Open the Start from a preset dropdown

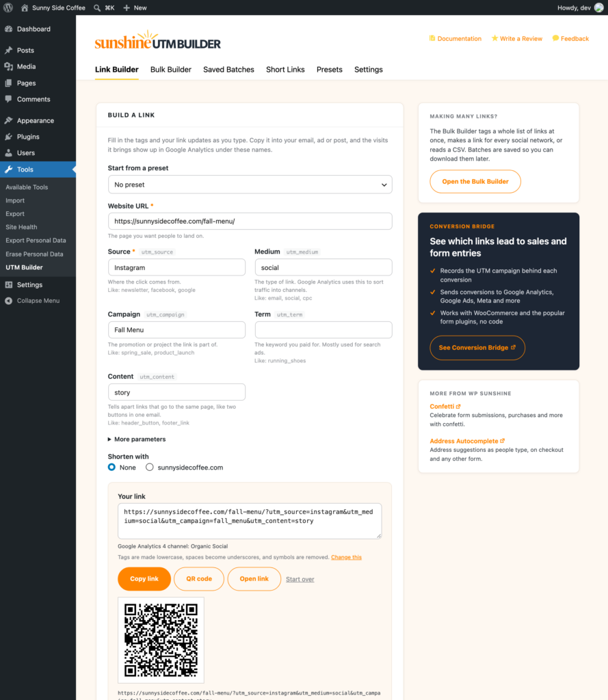click(x=250, y=185)
